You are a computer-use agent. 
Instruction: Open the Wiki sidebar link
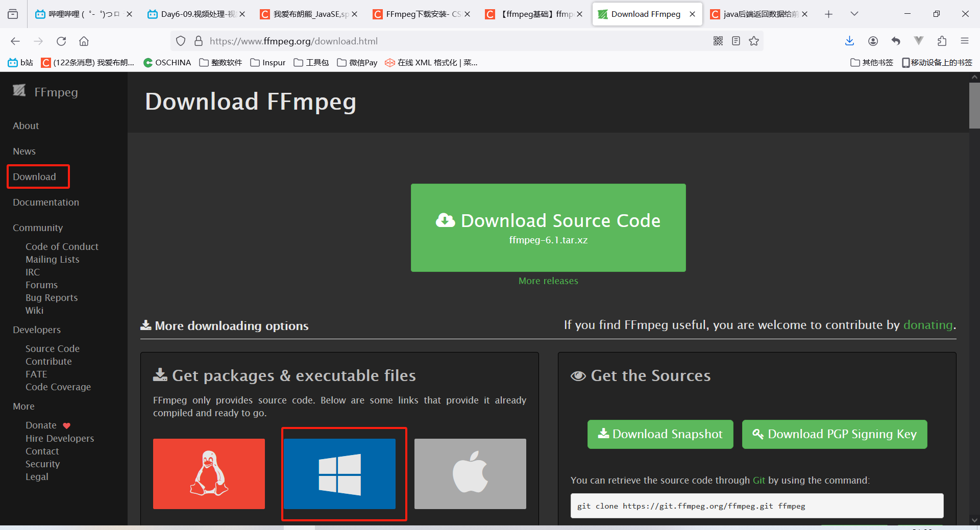[34, 310]
